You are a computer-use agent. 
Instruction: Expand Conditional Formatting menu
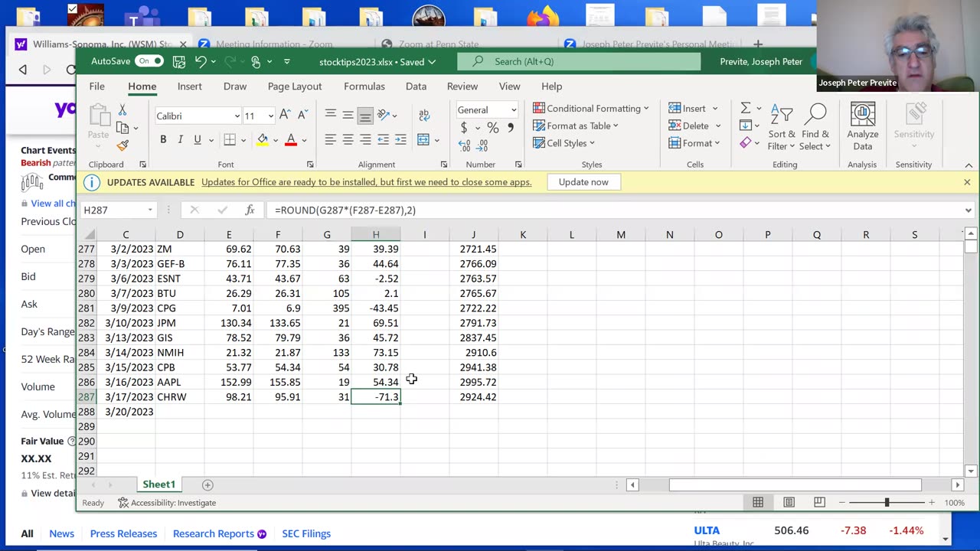(x=590, y=108)
